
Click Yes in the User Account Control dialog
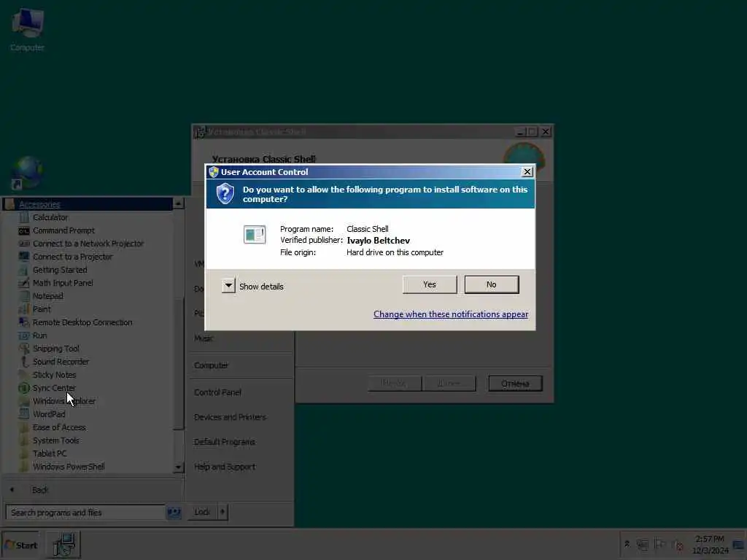429,284
